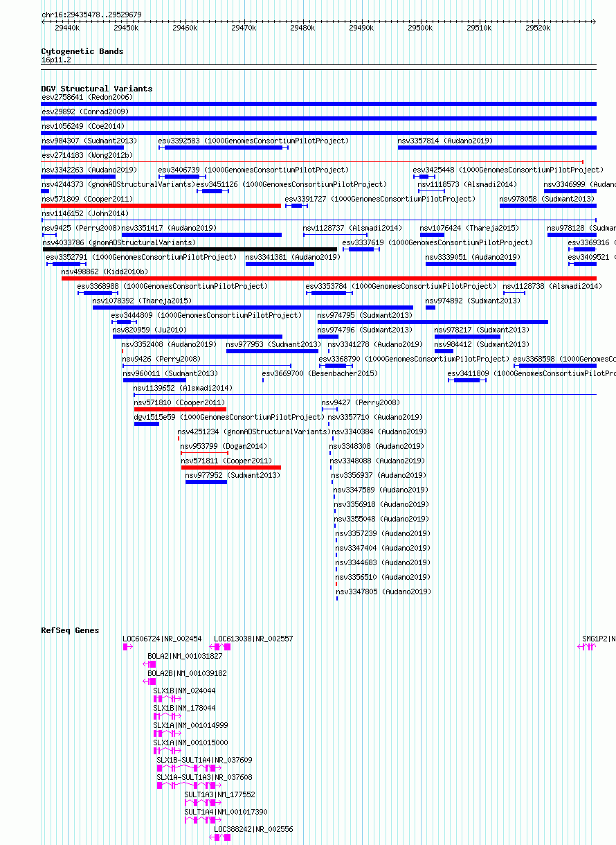The width and height of the screenshot is (616, 845).
Task: Click variant label nsv1076424 (Thareja2015)
Action: point(469,228)
